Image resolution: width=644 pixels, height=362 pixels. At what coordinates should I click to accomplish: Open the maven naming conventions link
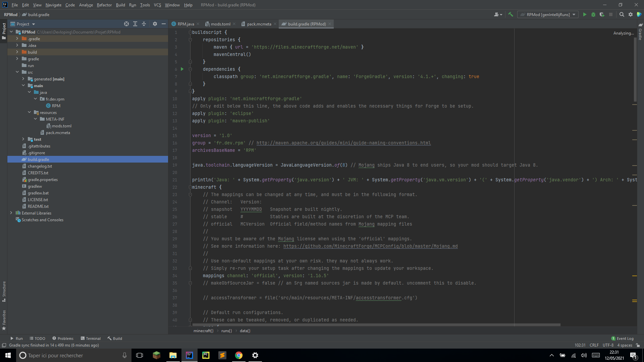[x=343, y=143]
